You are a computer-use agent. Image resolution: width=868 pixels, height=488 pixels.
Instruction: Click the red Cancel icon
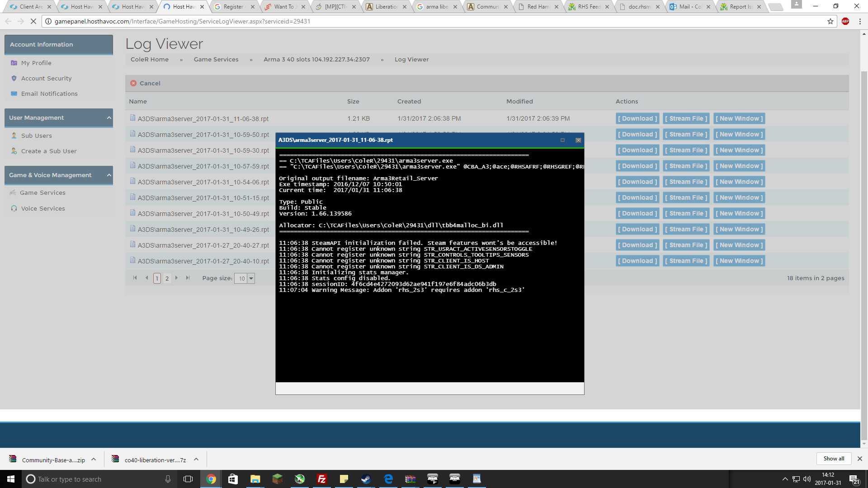[133, 83]
